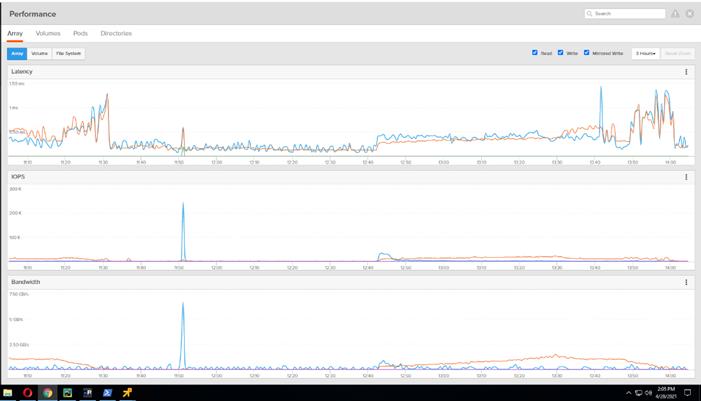701x401 pixels.
Task: Open PowerShell from the taskbar
Action: pos(107,393)
